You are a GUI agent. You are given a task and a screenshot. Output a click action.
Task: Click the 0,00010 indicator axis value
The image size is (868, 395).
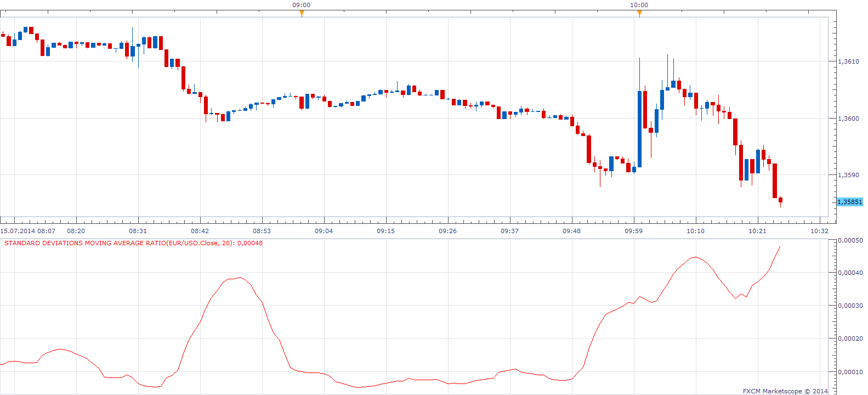[850, 372]
